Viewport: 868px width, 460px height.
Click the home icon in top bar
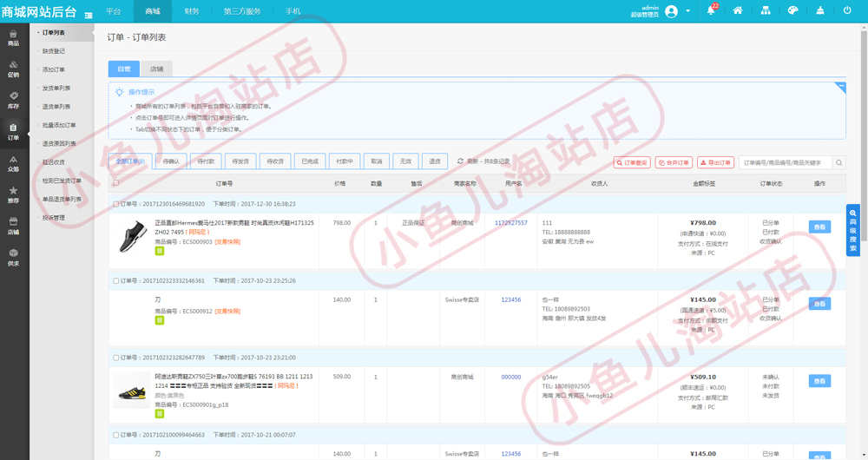pyautogui.click(x=737, y=10)
